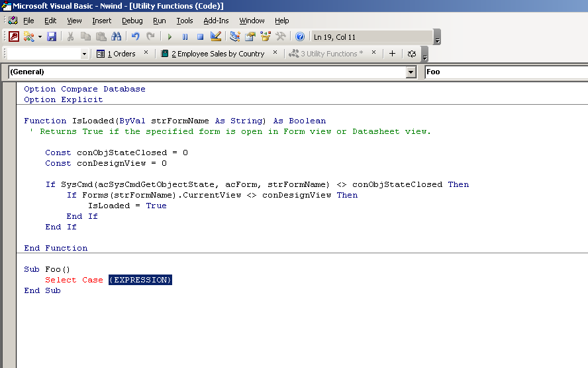Open the Properties Window icon
The width and height of the screenshot is (588, 368).
click(250, 36)
